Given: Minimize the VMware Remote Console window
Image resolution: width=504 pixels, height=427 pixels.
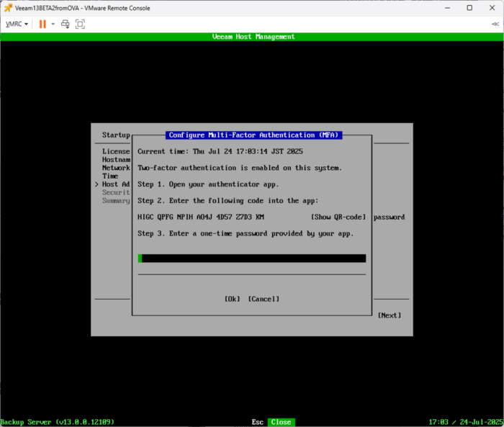Looking at the screenshot, I should 447,8.
